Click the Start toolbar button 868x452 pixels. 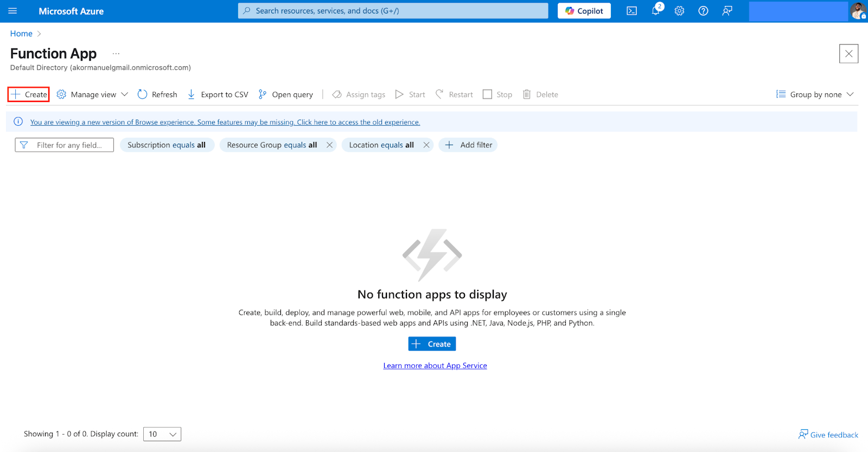tap(410, 94)
